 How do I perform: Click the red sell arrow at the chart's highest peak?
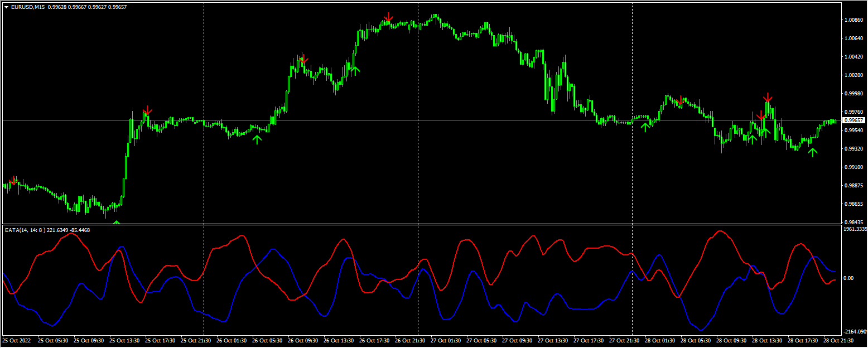pyautogui.click(x=388, y=17)
